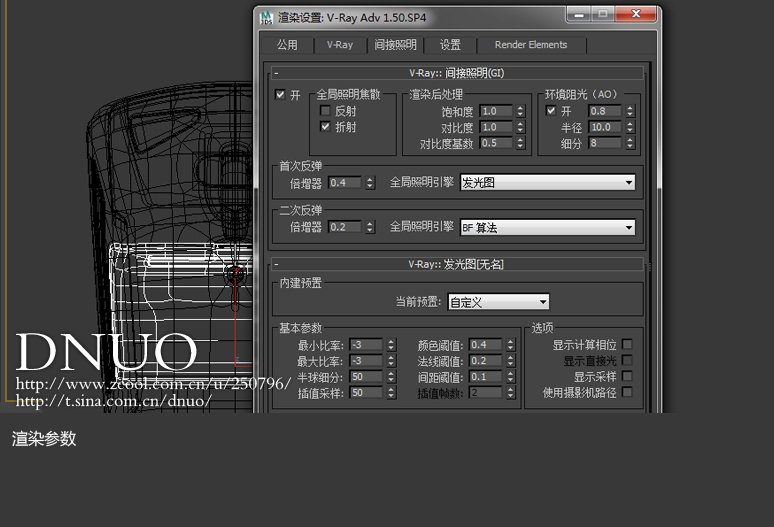The image size is (774, 527).
Task: Click 二次反弹 倍增器 field
Action: tap(345, 227)
